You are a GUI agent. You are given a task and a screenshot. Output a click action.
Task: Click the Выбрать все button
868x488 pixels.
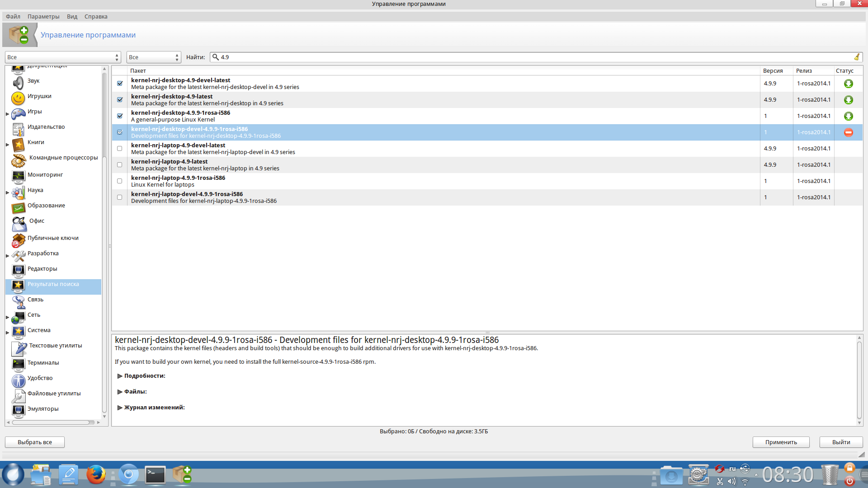click(x=35, y=442)
